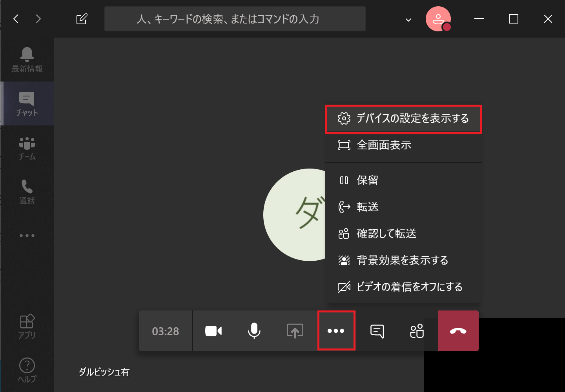
Task: Minimize the Teams window
Action: click(x=479, y=19)
